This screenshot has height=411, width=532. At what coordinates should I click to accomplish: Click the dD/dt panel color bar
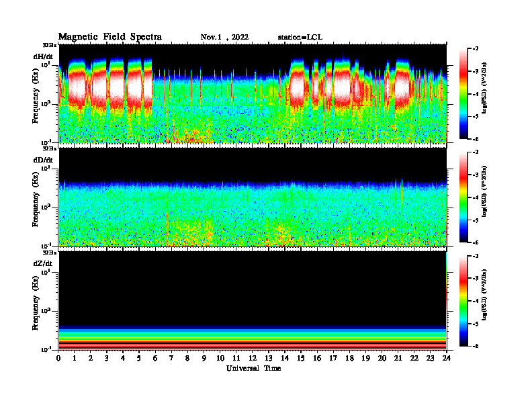[463, 197]
